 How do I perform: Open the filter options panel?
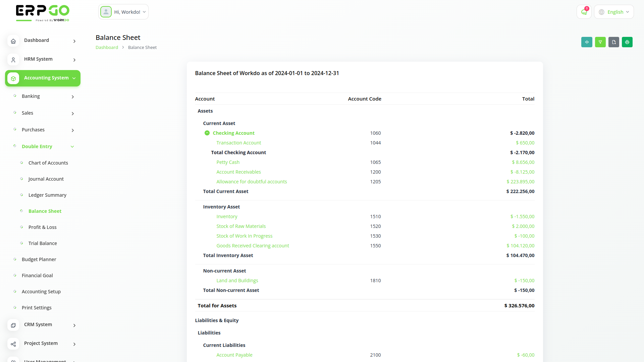click(600, 42)
